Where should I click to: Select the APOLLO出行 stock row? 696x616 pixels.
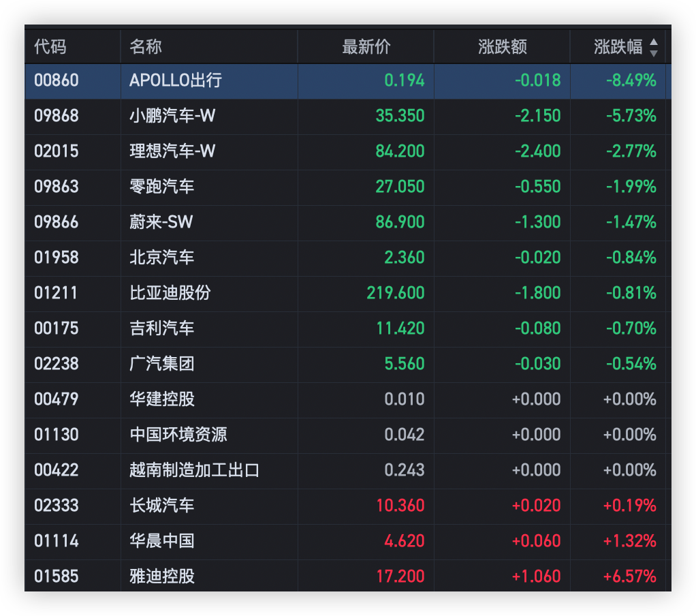pyautogui.click(x=347, y=81)
